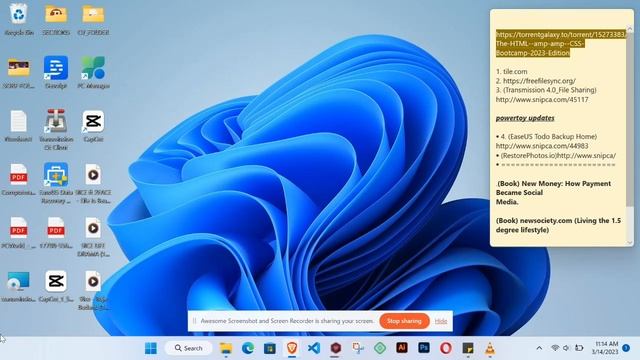
Task: Open Opera browser from the taskbar
Action: (446, 348)
